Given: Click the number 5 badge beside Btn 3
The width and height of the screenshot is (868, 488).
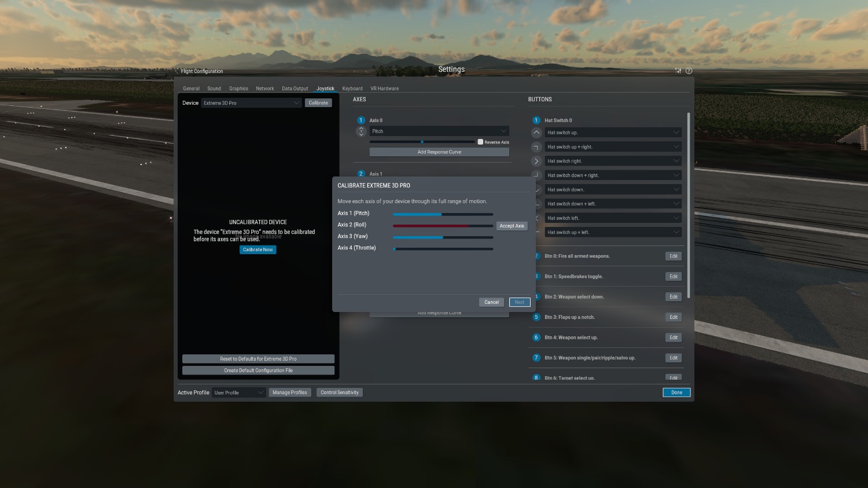Looking at the screenshot, I should [536, 317].
